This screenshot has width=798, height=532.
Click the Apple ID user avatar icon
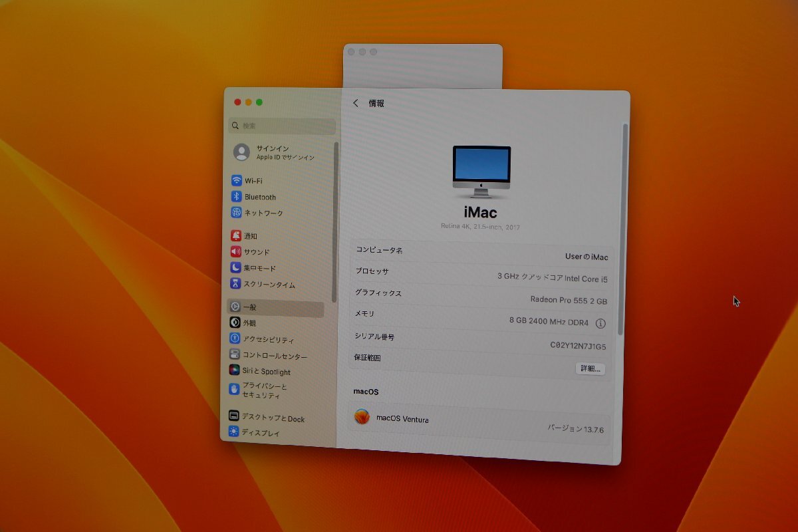click(241, 152)
